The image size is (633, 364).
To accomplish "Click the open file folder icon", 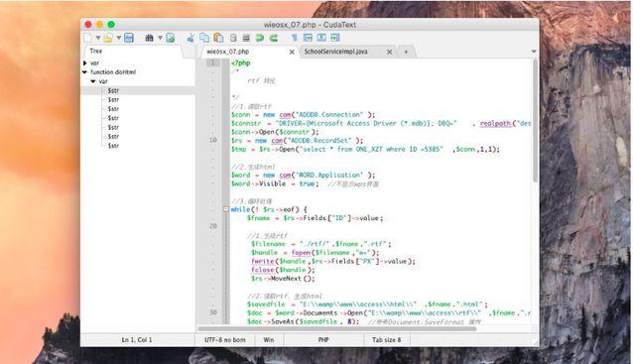I will pos(108,38).
